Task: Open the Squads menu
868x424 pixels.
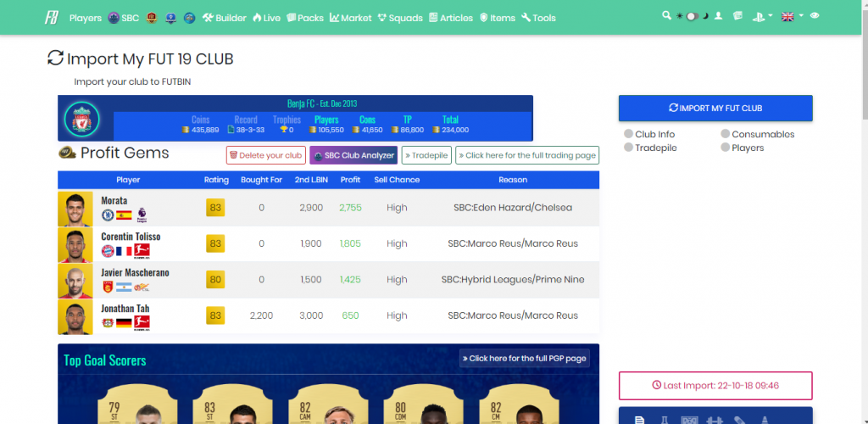Action: coord(400,18)
